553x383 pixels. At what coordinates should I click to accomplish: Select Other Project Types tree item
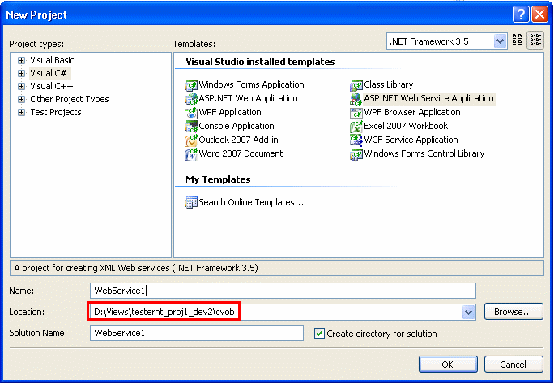(69, 99)
